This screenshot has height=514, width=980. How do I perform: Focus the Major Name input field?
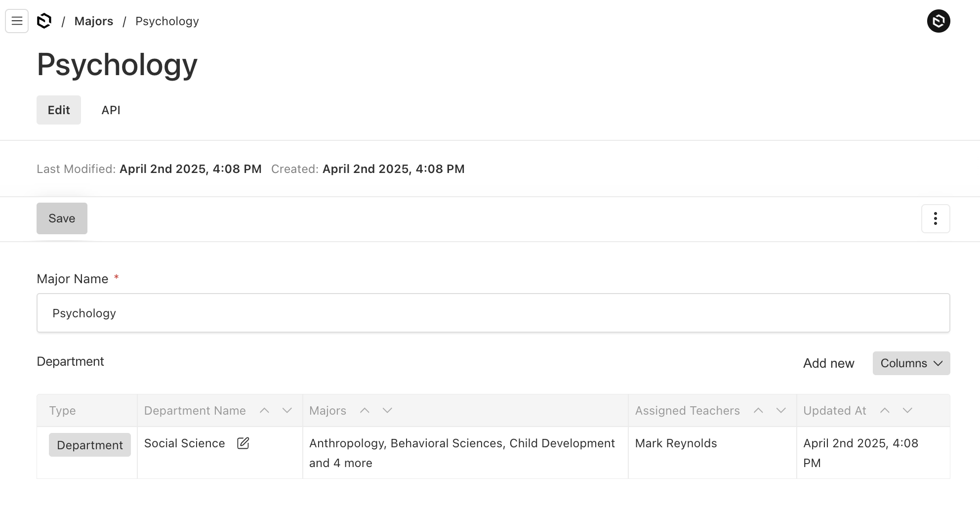pyautogui.click(x=493, y=313)
